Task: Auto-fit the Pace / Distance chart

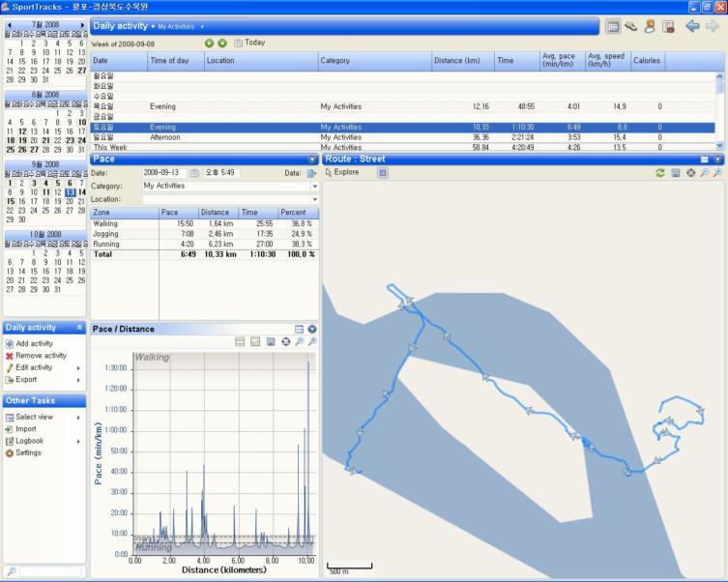Action: point(286,341)
